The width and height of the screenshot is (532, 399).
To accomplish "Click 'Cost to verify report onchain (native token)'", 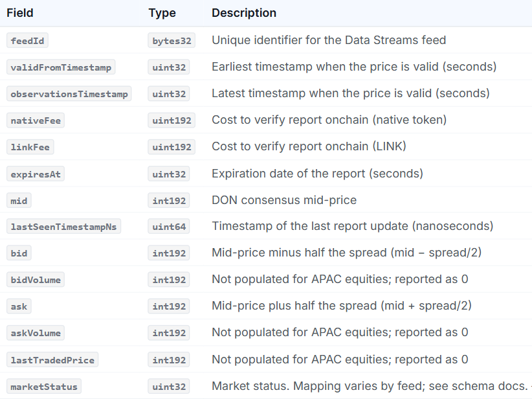I will (329, 120).
